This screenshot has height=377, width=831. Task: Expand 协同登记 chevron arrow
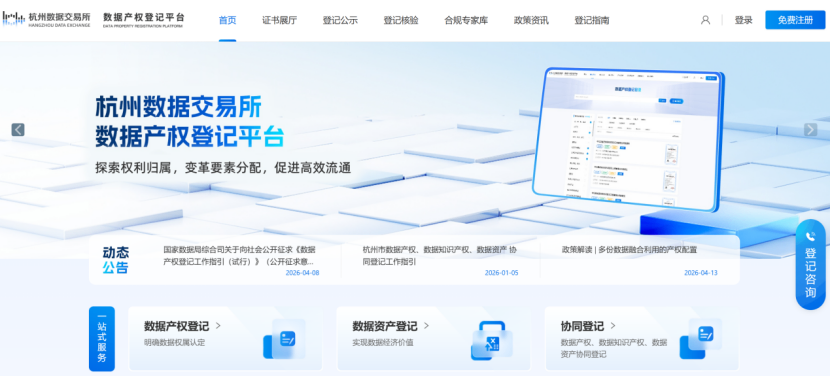[x=613, y=326]
